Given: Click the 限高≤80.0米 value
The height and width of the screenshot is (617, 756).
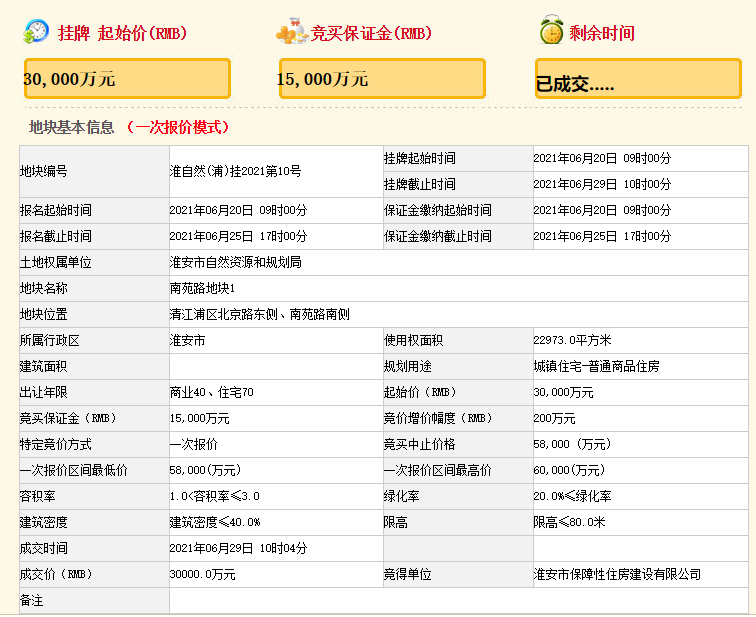Looking at the screenshot, I should click(569, 523).
